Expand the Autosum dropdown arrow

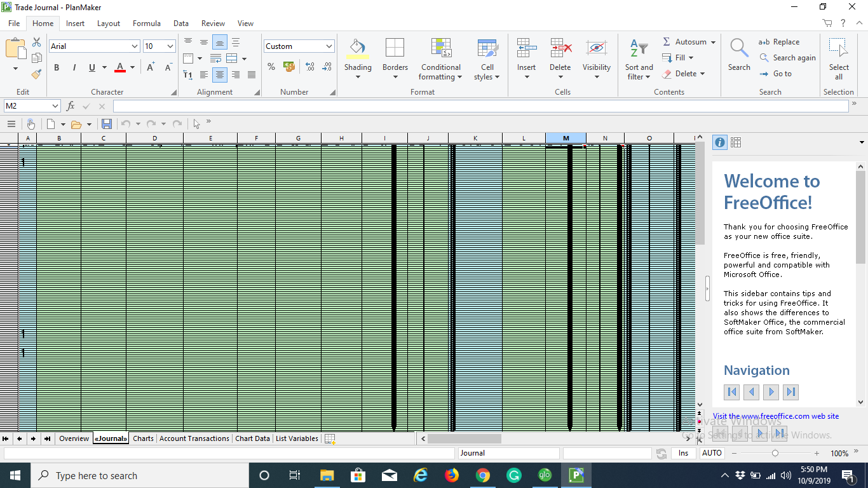pos(713,42)
